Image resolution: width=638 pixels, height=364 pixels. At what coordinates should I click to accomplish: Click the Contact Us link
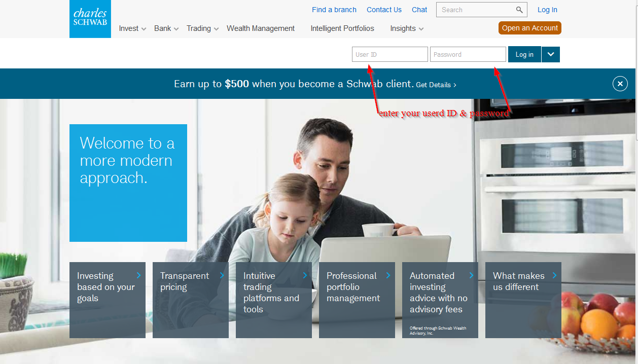point(384,10)
